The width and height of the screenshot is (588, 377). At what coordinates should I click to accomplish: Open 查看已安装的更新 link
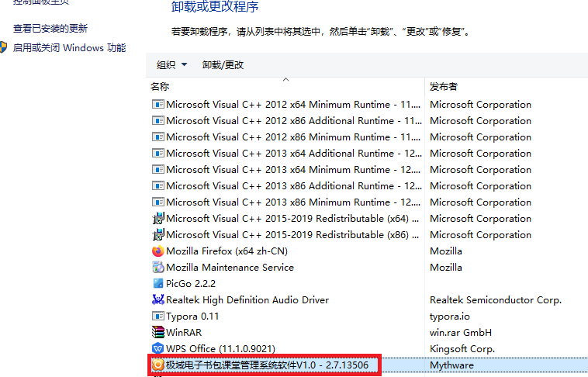50,29
